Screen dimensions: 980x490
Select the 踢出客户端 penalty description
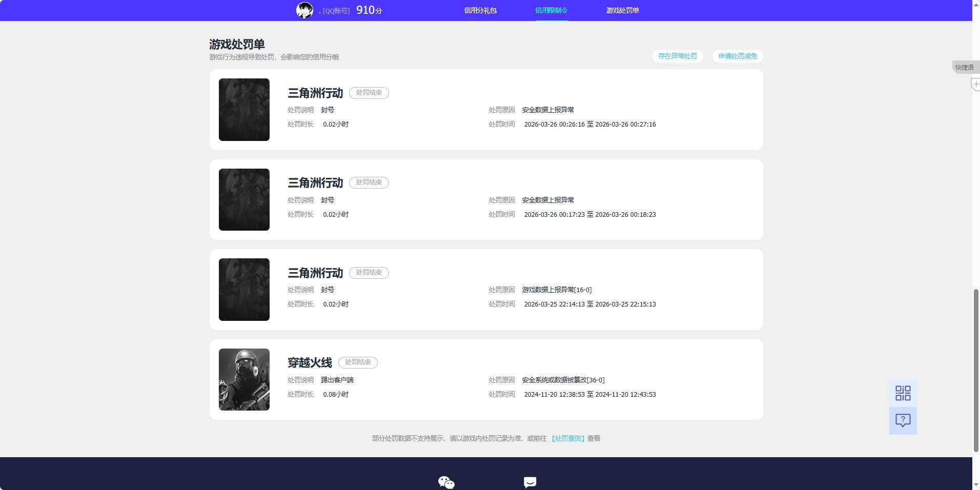(337, 380)
